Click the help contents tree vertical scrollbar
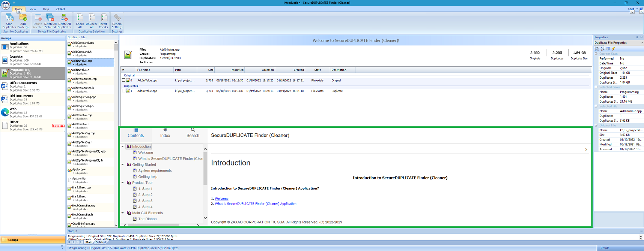644x251 pixels. [205, 184]
